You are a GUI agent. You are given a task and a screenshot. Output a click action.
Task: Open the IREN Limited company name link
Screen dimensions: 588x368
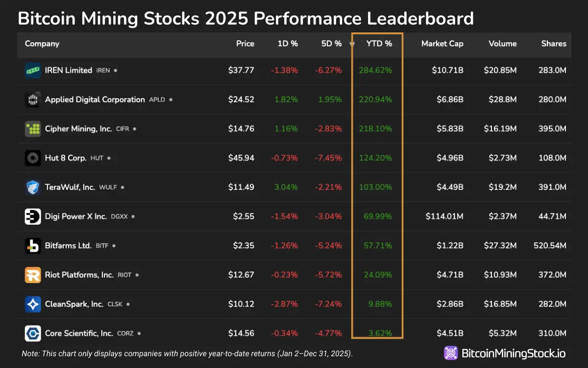(69, 70)
